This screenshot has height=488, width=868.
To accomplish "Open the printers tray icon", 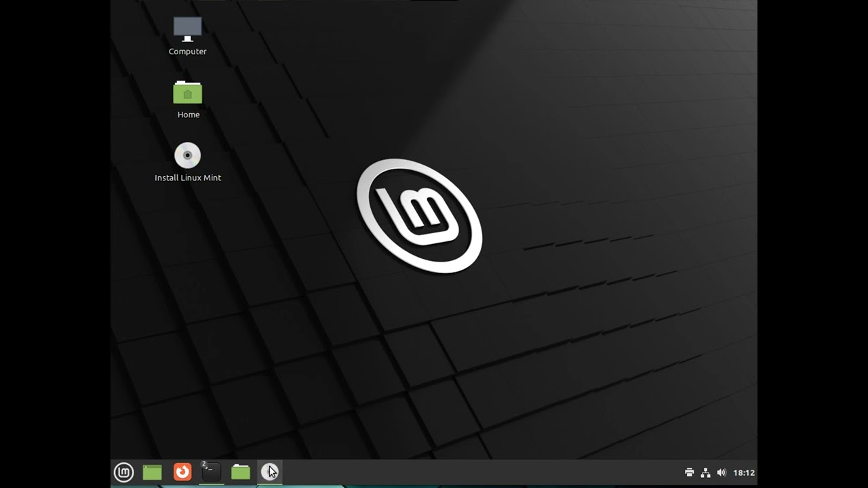I will tap(690, 472).
